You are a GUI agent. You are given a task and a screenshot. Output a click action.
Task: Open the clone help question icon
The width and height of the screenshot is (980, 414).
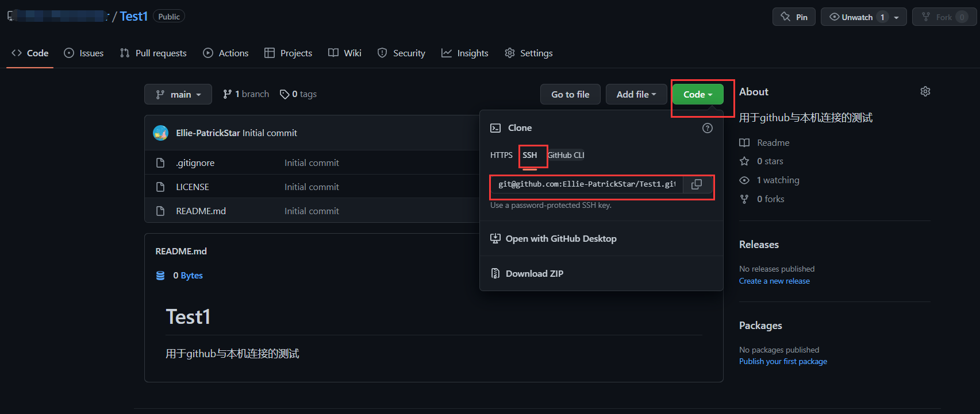[708, 128]
